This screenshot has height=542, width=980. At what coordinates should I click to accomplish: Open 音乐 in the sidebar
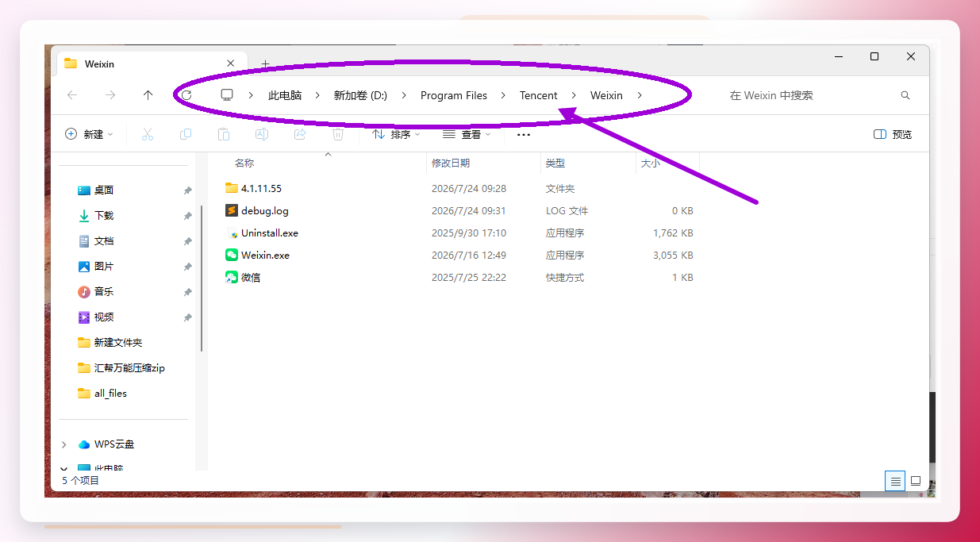(104, 292)
